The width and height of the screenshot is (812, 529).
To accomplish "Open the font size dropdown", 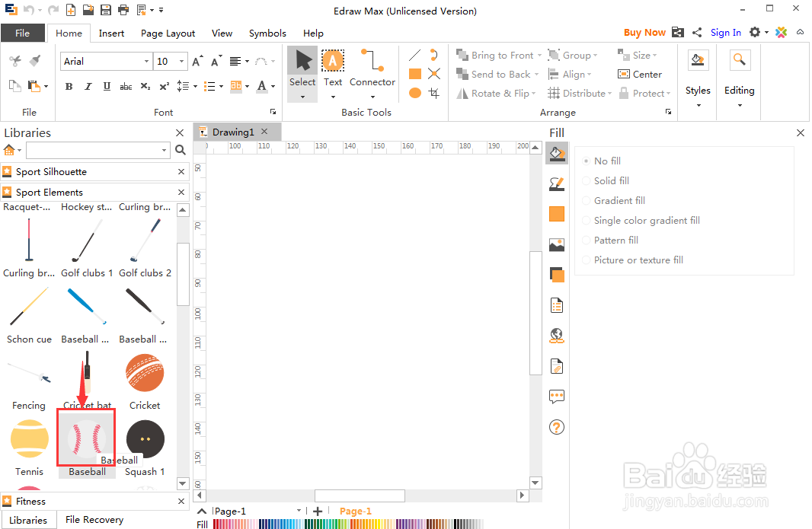I will coord(182,62).
